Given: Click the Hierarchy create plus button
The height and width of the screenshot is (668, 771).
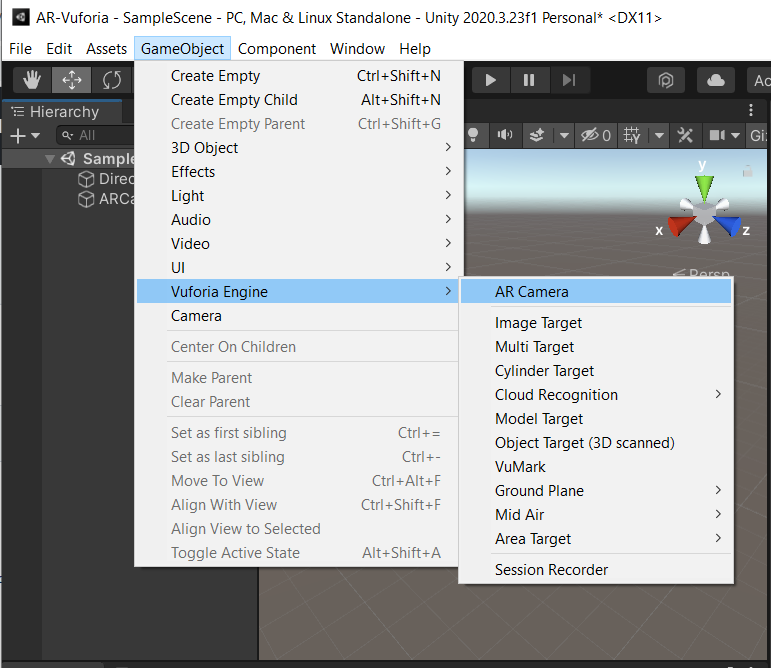Looking at the screenshot, I should 18,135.
